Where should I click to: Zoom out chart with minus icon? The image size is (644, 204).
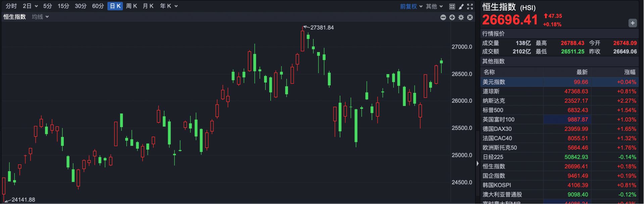click(x=443, y=17)
